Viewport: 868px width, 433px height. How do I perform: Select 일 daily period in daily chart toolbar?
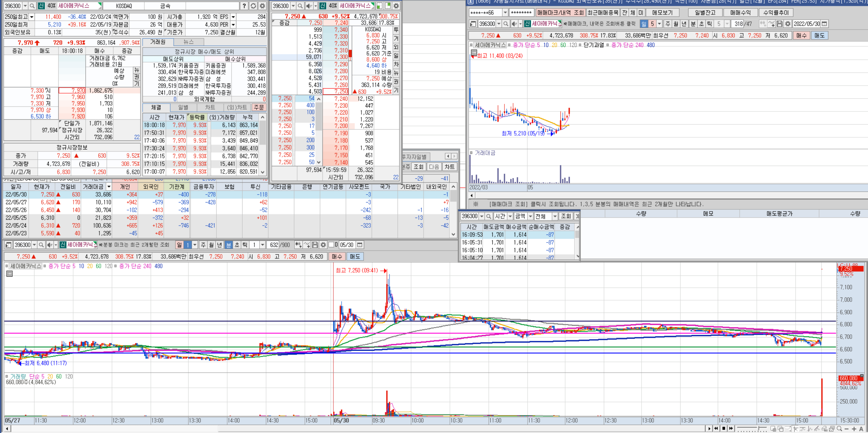pos(644,24)
